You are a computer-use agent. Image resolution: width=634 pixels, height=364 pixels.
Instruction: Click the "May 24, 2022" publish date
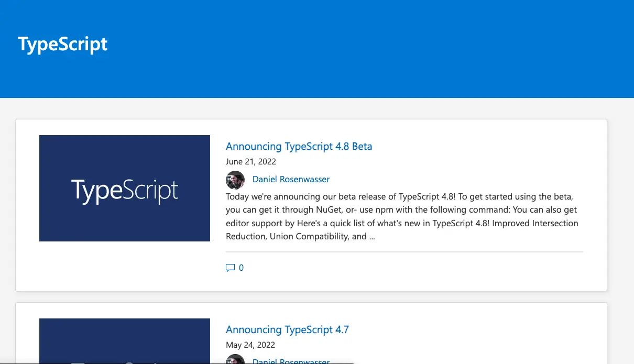pos(250,345)
